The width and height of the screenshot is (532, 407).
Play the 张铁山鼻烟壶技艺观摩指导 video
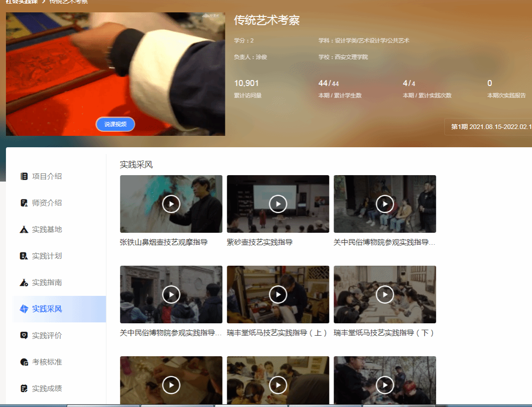point(171,204)
